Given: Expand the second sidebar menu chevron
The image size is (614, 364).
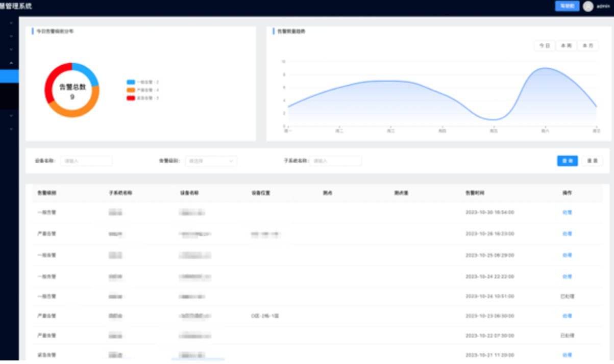Looking at the screenshot, I should pyautogui.click(x=11, y=37).
